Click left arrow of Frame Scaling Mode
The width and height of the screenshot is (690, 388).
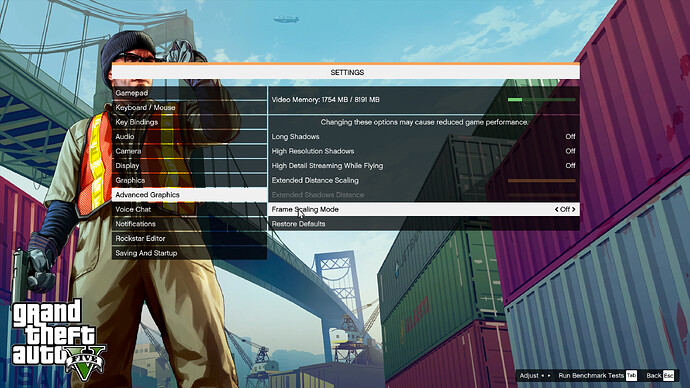click(x=556, y=209)
